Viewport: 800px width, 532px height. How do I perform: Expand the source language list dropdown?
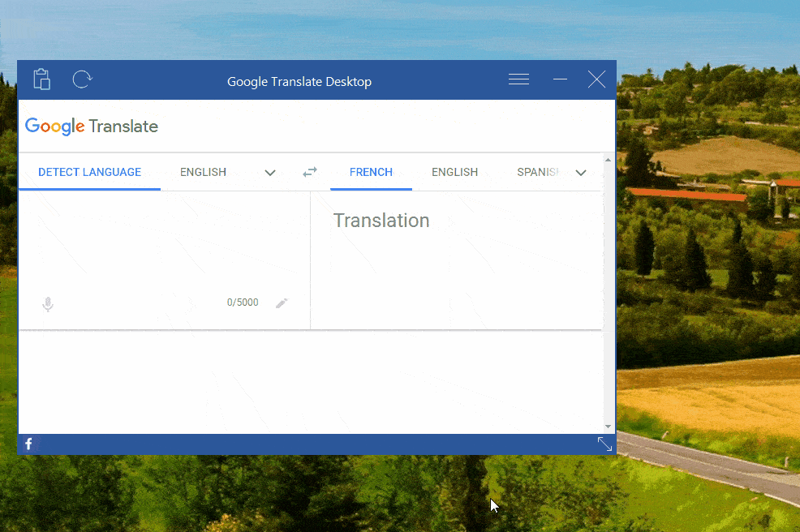(270, 173)
